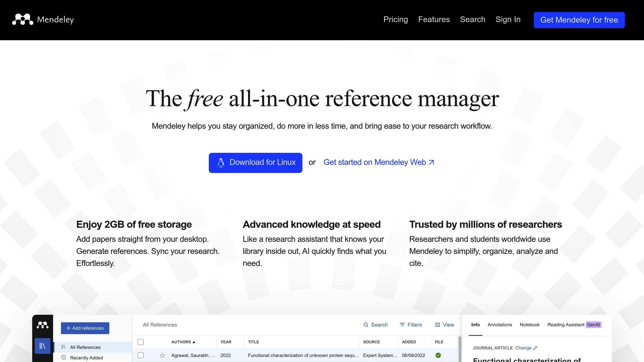Open the Pricing menu item
The height and width of the screenshot is (362, 644).
tap(396, 19)
